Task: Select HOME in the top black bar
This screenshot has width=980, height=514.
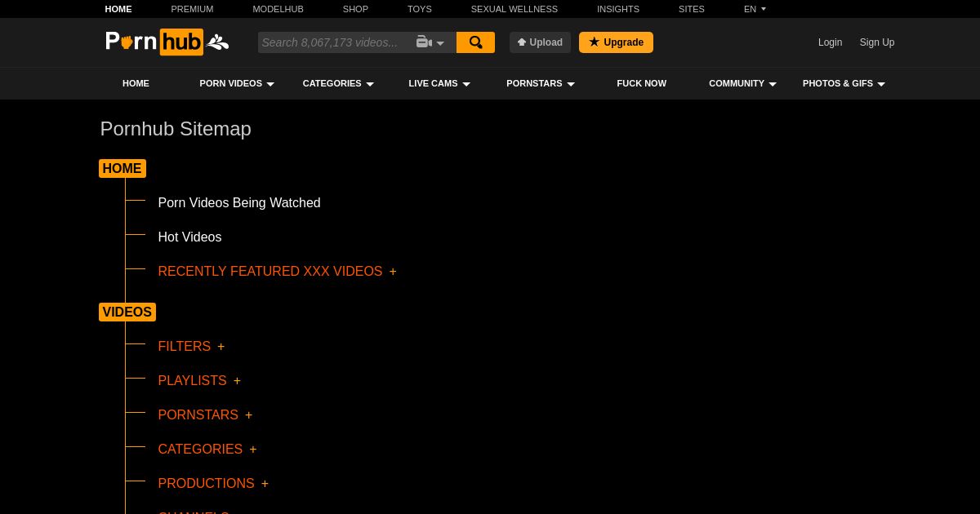Action: 118,9
